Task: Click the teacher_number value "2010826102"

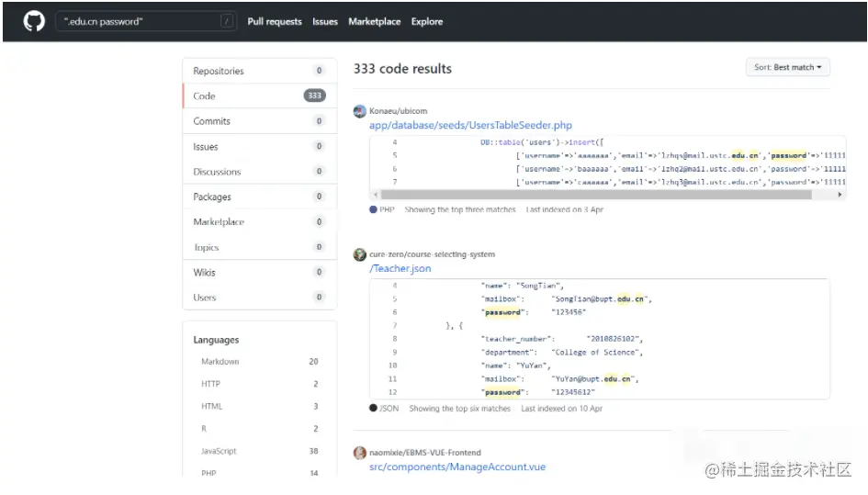Action: click(613, 339)
